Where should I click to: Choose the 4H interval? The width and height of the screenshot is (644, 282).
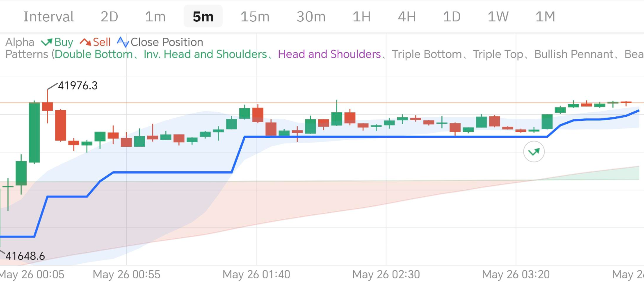[406, 17]
